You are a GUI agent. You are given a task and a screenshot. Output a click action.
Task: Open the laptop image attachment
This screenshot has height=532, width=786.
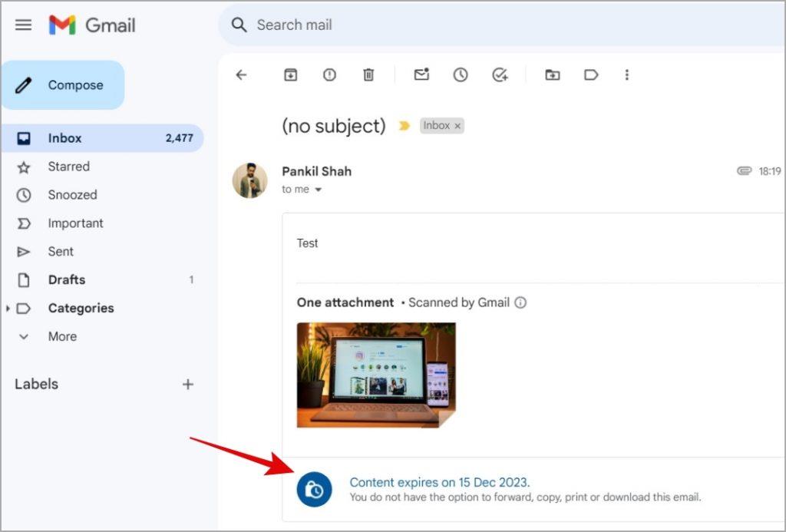point(376,375)
